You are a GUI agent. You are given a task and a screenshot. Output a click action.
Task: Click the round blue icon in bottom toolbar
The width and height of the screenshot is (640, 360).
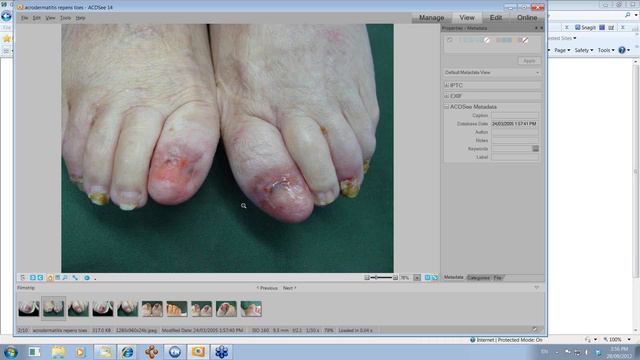click(x=87, y=278)
